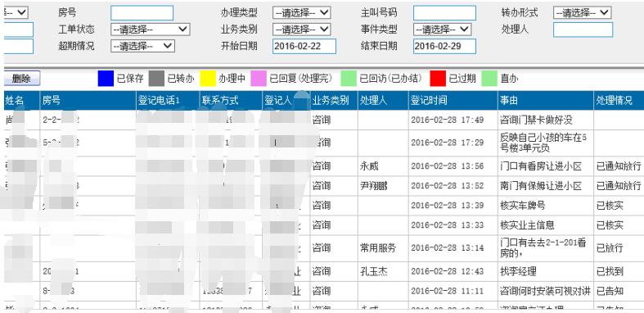Screen dimensions: 644x313
Task: Open the 业务类别 filter dropdown
Action: 301,29
